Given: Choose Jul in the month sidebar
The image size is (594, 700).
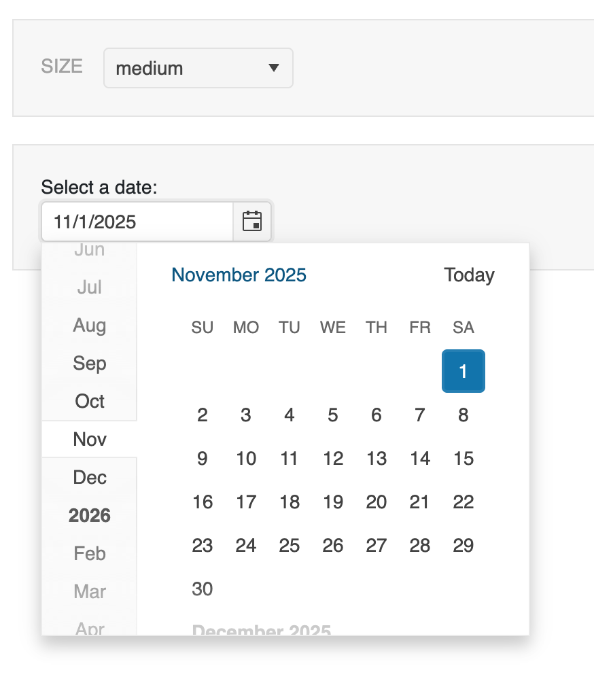Looking at the screenshot, I should 90,287.
